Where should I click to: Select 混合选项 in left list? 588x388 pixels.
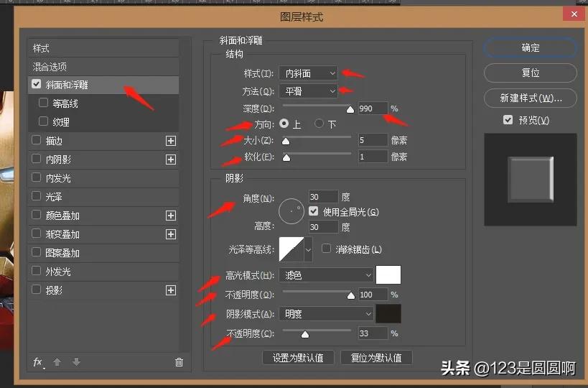point(103,67)
